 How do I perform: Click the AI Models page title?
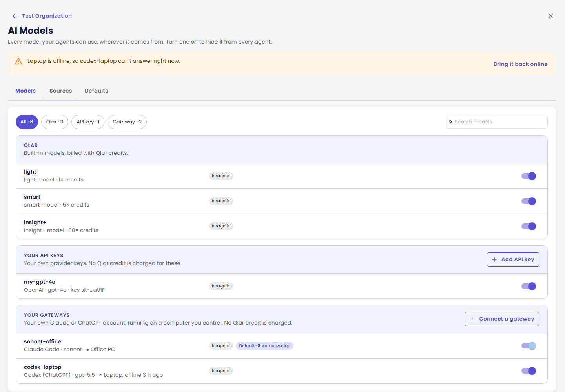point(31,31)
